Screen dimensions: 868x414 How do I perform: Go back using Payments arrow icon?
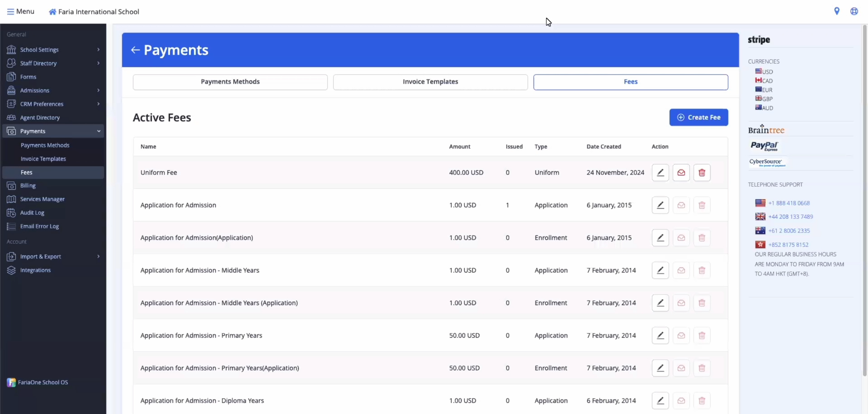pos(135,50)
